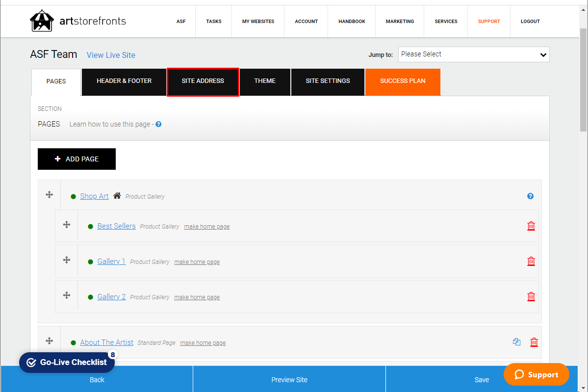Grab move handle for Shop Art row
The width and height of the screenshot is (588, 392).
[x=49, y=195]
